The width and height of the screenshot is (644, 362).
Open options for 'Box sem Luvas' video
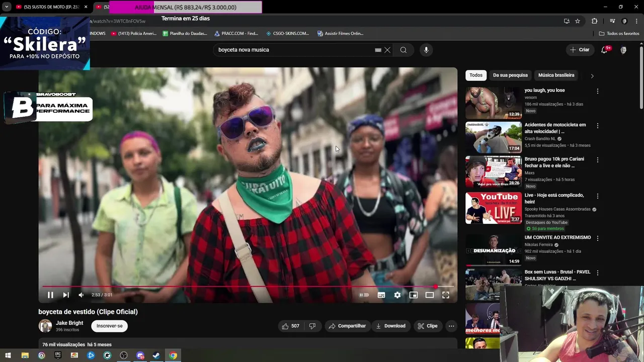[x=598, y=273]
